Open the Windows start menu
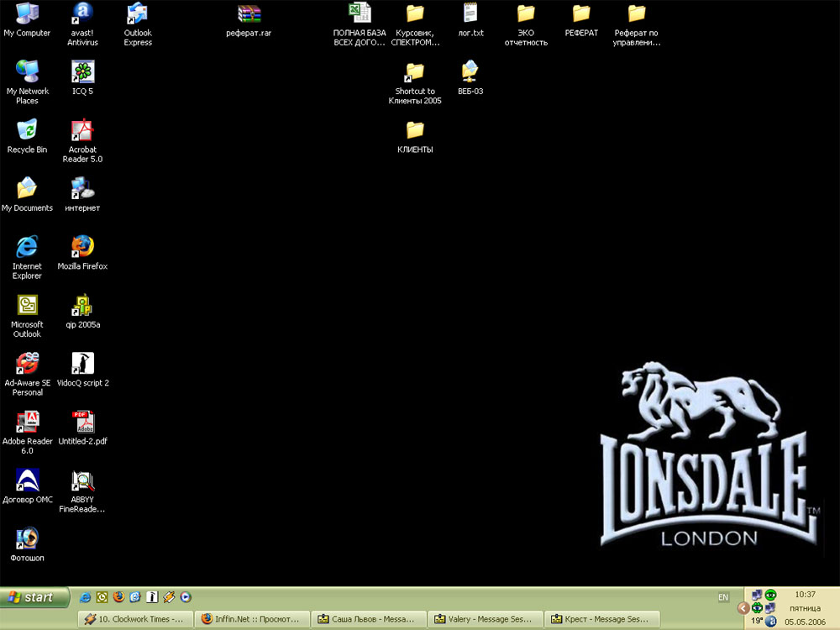The image size is (840, 630). pos(34,597)
